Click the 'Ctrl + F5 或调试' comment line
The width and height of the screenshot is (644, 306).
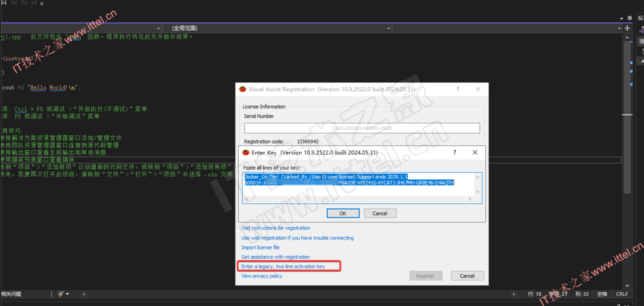pos(75,109)
